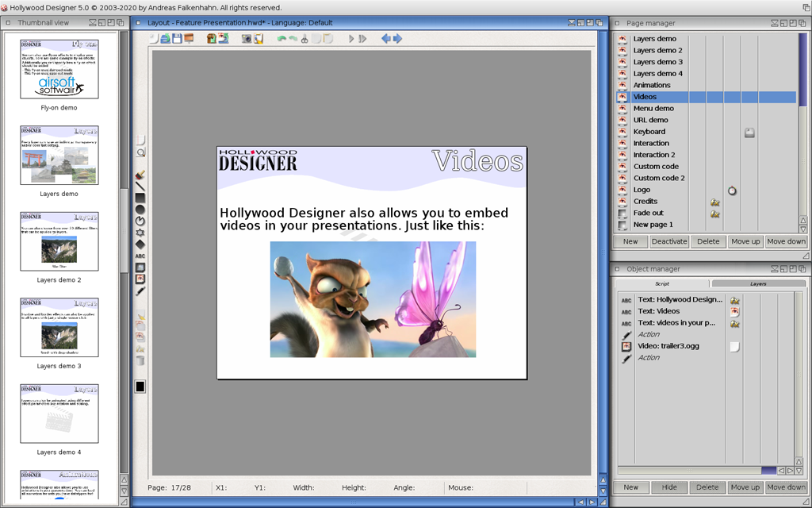Select the Fly-on demo thumbnail
This screenshot has width=812, height=508.
[x=59, y=69]
